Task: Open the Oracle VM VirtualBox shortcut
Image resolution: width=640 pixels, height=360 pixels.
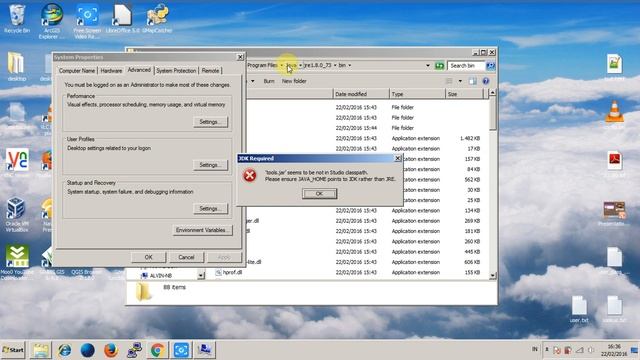Action: point(17,214)
